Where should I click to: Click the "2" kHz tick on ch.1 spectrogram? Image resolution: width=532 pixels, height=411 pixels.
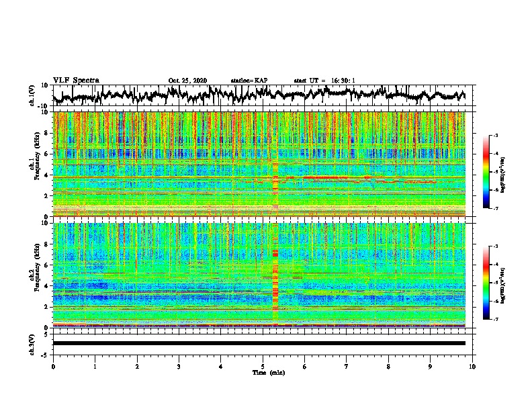(x=46, y=195)
